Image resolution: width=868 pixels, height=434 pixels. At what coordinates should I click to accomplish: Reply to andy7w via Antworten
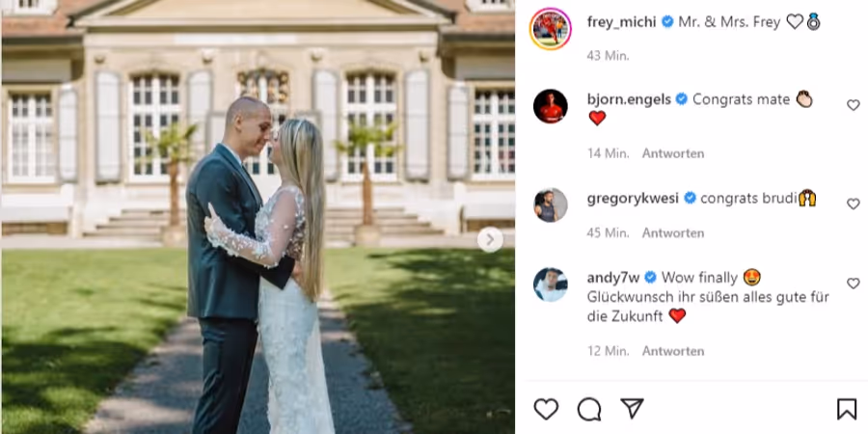point(673,351)
